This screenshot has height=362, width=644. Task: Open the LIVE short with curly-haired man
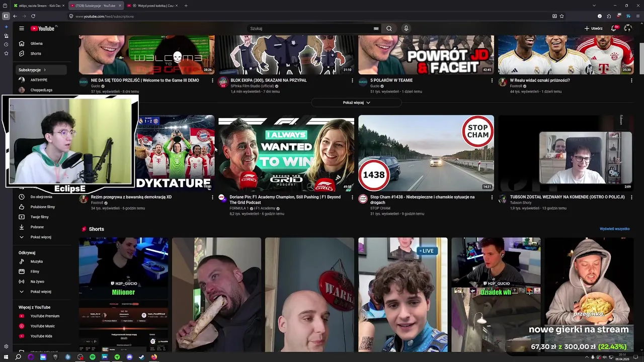click(x=403, y=295)
